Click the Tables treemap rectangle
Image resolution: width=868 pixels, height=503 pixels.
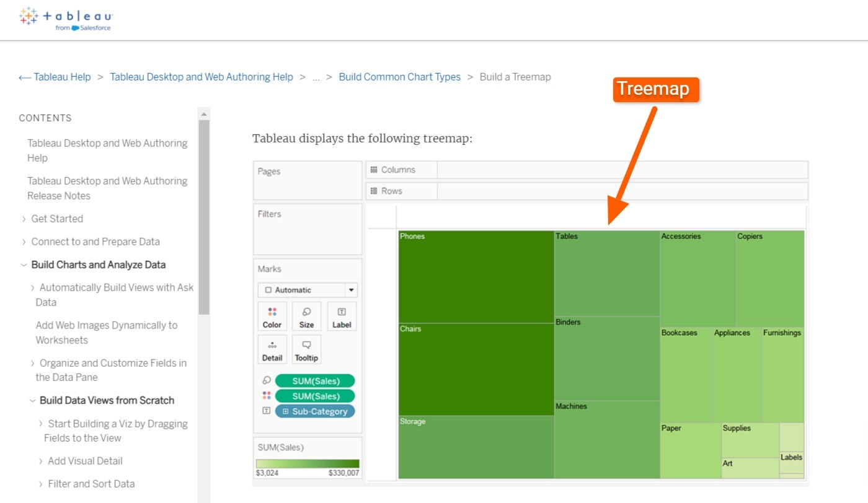[607, 274]
